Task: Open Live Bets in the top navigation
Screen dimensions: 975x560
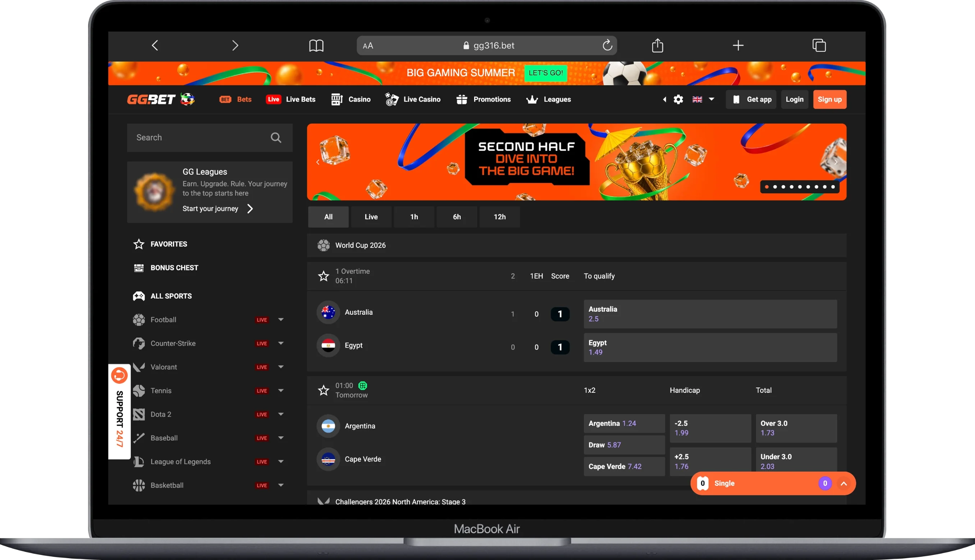Action: (290, 99)
